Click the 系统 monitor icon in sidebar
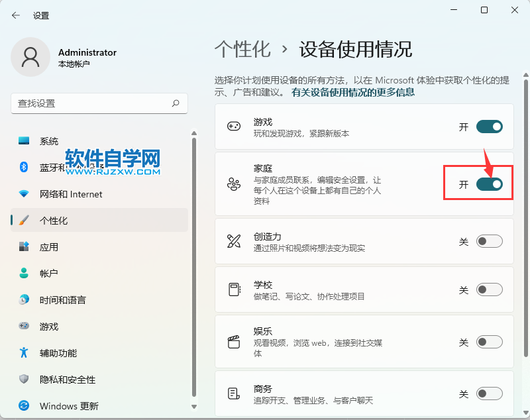Image resolution: width=530 pixels, height=420 pixels. 24,141
